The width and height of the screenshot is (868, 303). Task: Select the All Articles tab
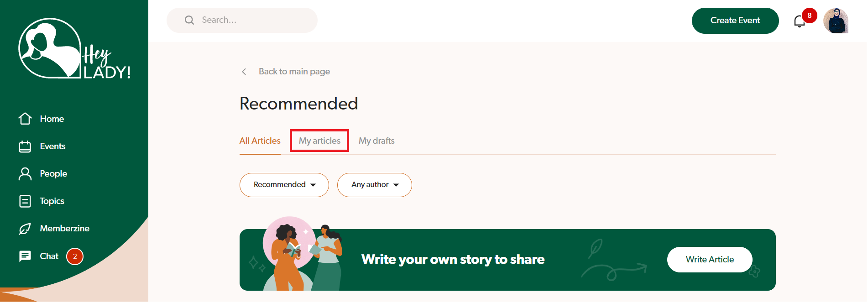(260, 141)
